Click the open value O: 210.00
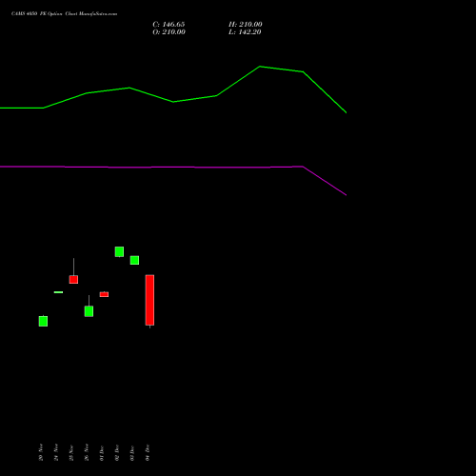476x476 pixels. coord(169,32)
